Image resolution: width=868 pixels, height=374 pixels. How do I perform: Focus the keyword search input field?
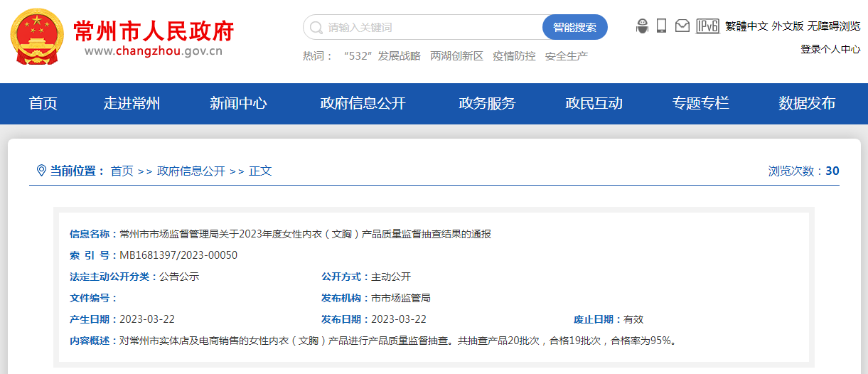coord(427,28)
